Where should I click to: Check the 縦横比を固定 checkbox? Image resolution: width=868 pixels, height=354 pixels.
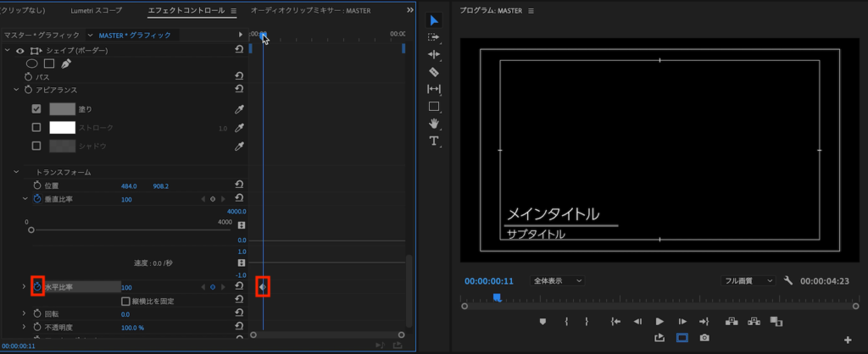pyautogui.click(x=125, y=301)
